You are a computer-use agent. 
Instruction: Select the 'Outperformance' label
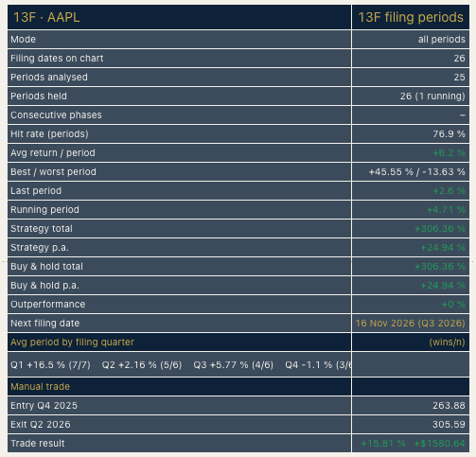click(48, 305)
